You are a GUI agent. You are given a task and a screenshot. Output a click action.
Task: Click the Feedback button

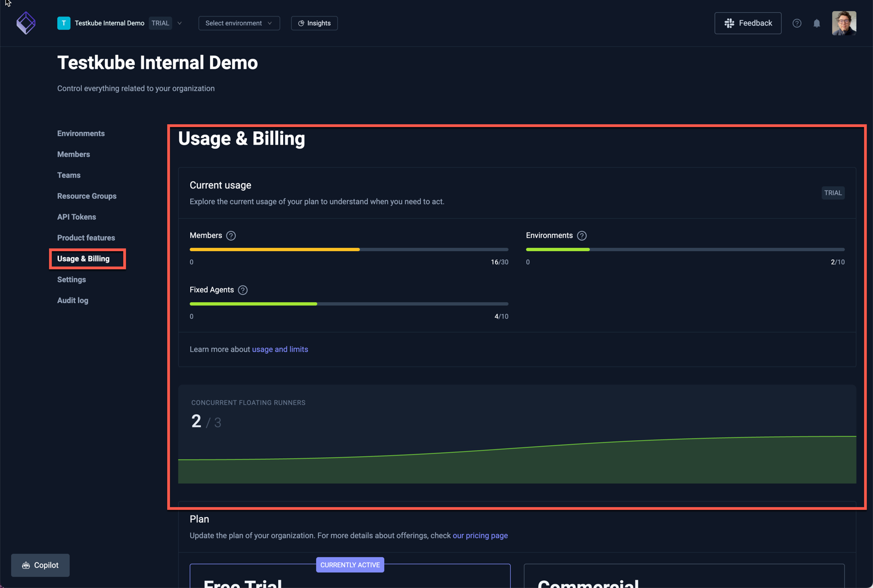[747, 23]
